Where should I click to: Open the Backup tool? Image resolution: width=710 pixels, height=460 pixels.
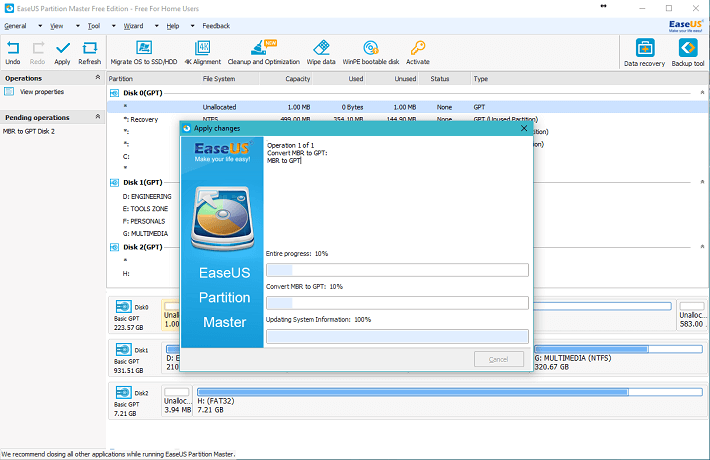point(688,53)
